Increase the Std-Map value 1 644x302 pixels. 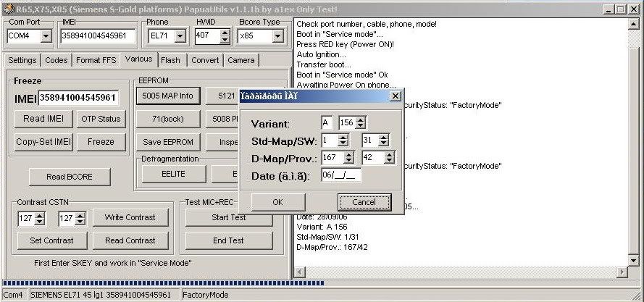pos(343,137)
